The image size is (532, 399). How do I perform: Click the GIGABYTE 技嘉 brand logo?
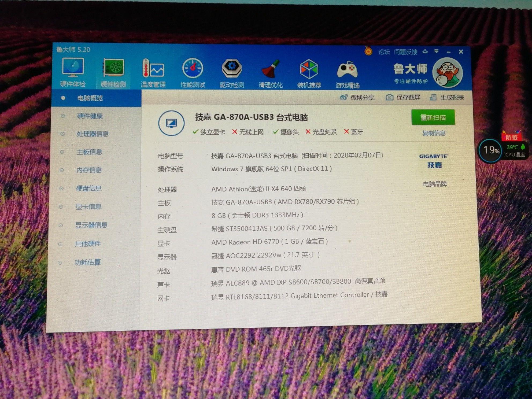click(x=434, y=161)
